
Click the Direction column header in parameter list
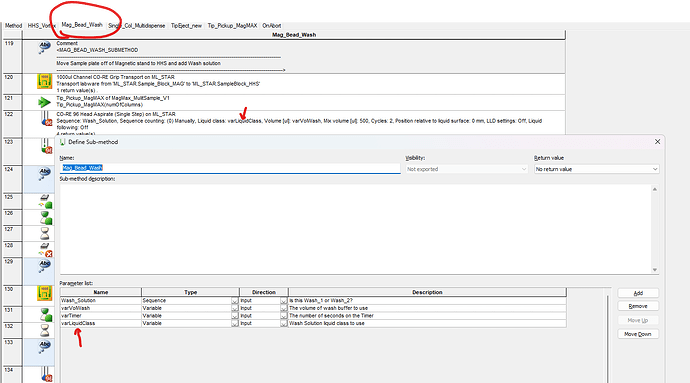point(264,292)
